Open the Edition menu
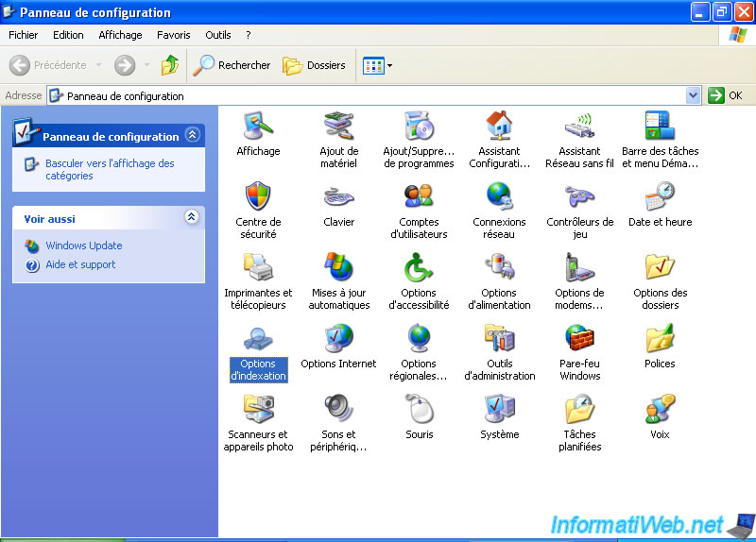This screenshot has height=542, width=756. point(68,35)
